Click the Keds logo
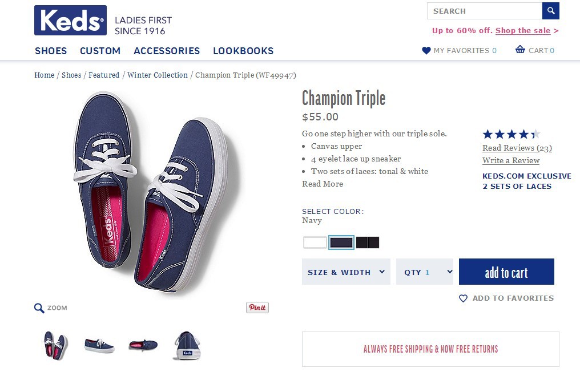 [70, 21]
